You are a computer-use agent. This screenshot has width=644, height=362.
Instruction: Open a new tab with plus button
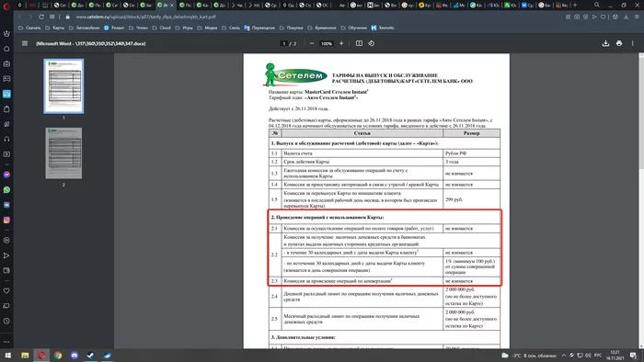tap(575, 5)
